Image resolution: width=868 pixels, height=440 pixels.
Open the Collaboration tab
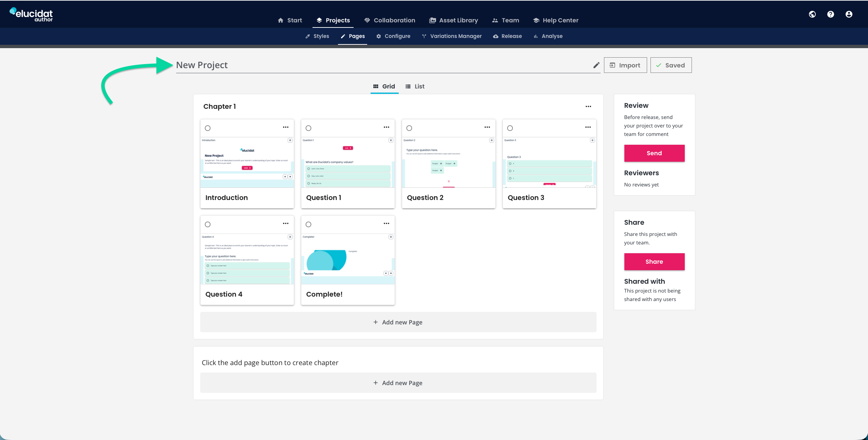[x=390, y=20]
